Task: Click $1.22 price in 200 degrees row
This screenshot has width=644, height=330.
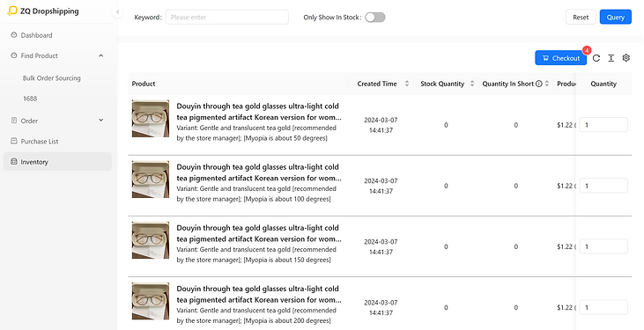Action: [565, 307]
